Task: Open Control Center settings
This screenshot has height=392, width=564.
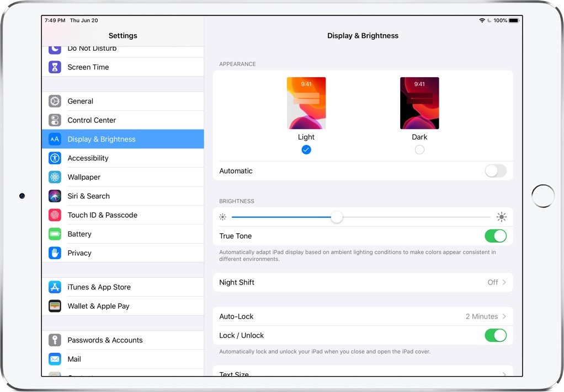Action: click(x=123, y=120)
